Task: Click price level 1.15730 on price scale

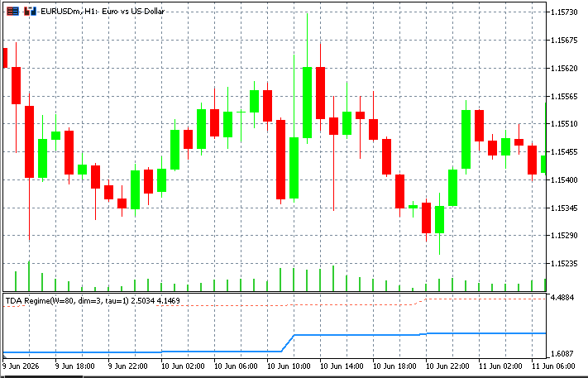Action: [564, 12]
